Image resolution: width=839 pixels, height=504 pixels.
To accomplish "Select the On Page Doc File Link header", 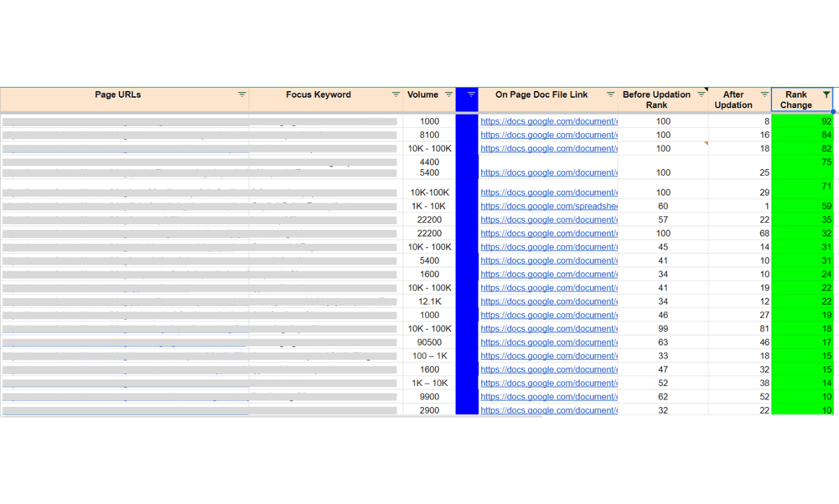I will pos(548,100).
